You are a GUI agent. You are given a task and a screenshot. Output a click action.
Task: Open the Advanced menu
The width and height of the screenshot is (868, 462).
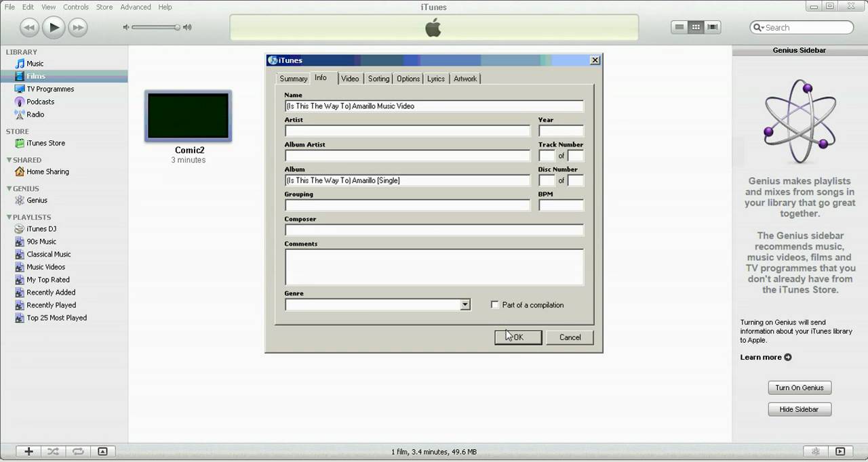(x=136, y=7)
